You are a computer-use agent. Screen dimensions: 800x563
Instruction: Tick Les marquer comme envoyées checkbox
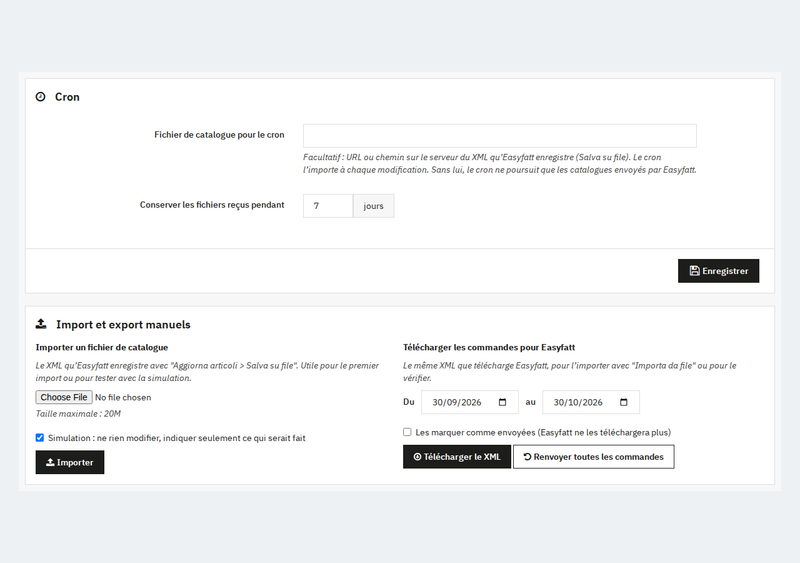[x=407, y=432]
